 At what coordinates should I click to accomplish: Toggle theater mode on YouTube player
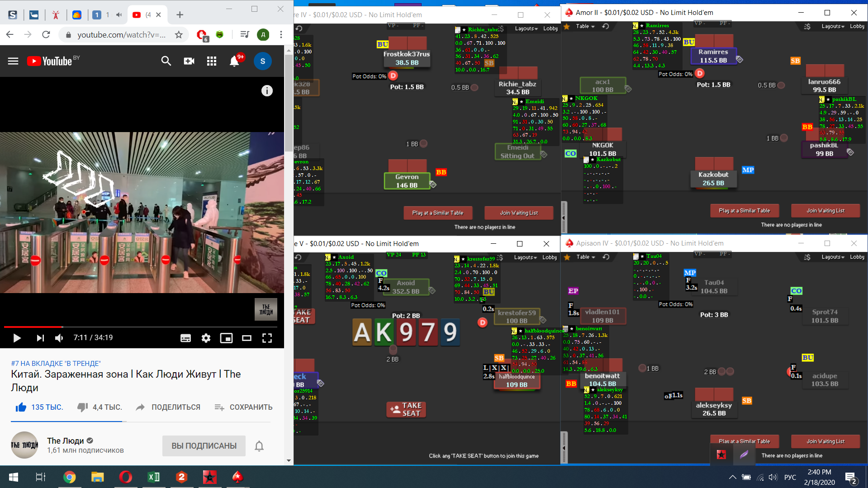click(x=247, y=338)
